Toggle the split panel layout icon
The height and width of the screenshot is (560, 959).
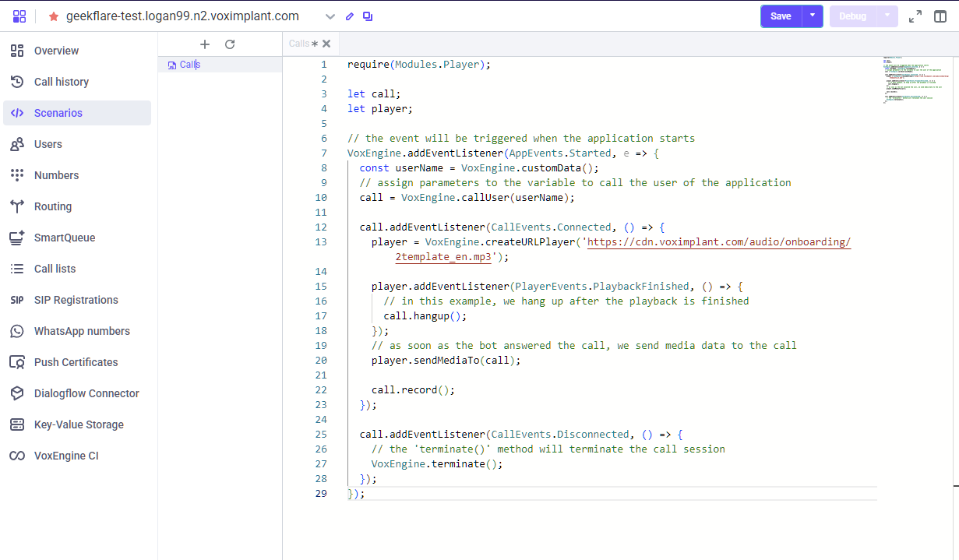[940, 16]
